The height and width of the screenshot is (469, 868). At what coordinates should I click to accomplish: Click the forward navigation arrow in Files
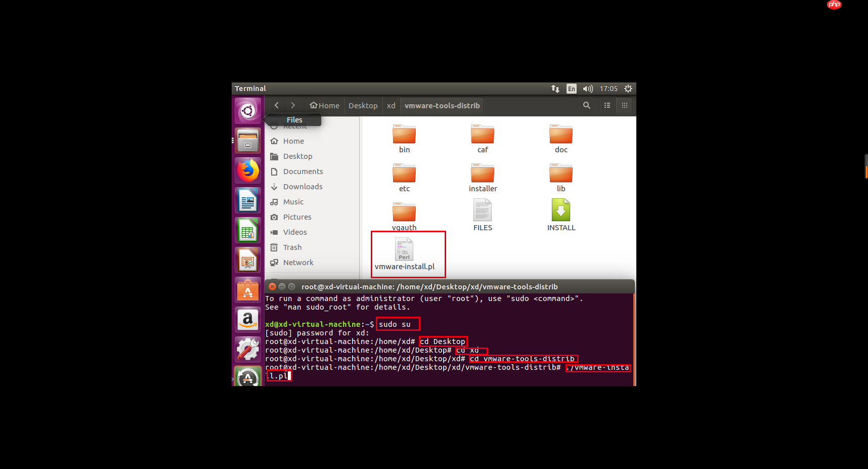tap(293, 105)
